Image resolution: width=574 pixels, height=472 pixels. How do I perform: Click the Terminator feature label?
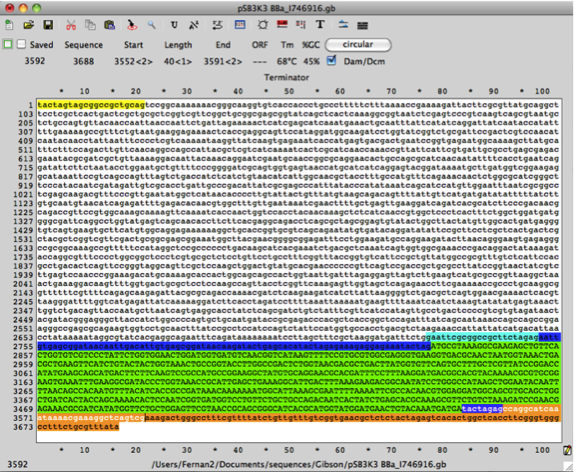[287, 77]
